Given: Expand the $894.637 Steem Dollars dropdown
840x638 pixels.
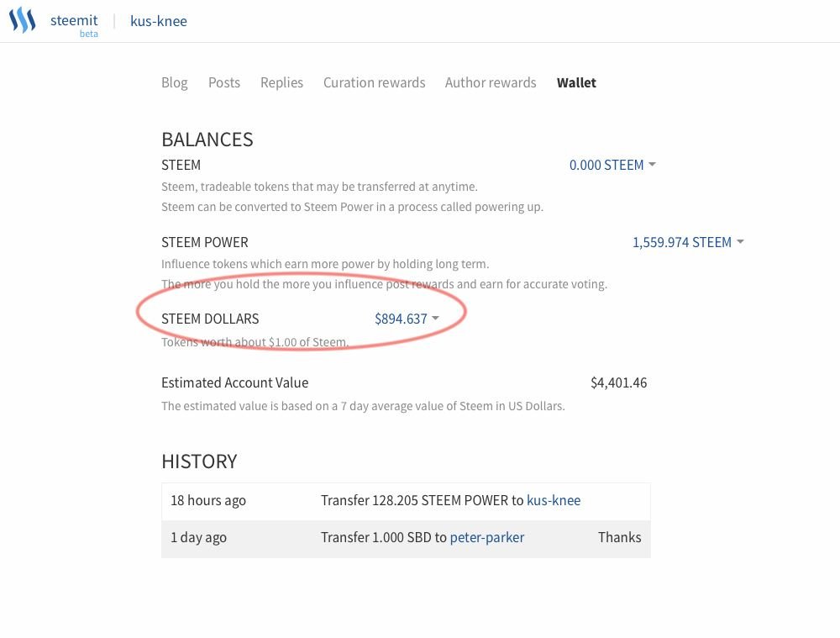Looking at the screenshot, I should click(x=407, y=319).
